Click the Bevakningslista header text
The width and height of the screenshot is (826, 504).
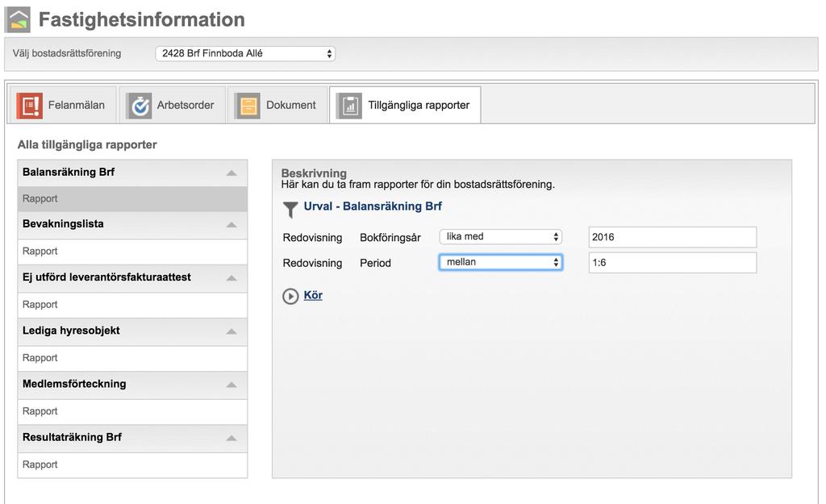tap(63, 224)
